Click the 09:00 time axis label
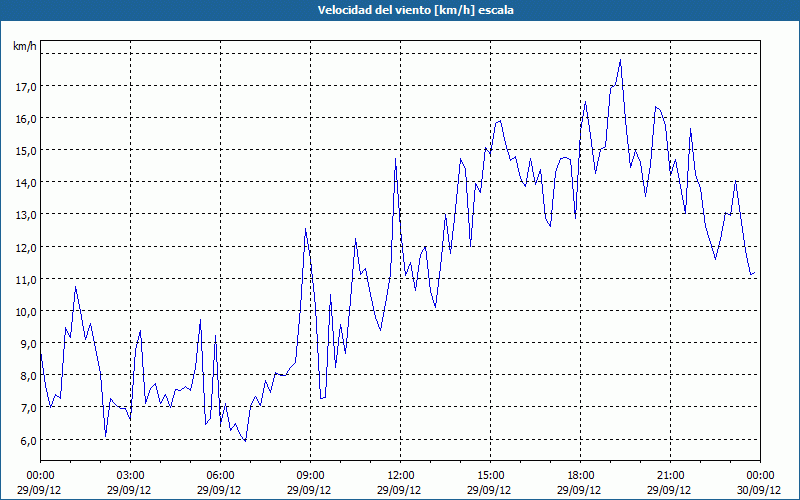 click(310, 476)
